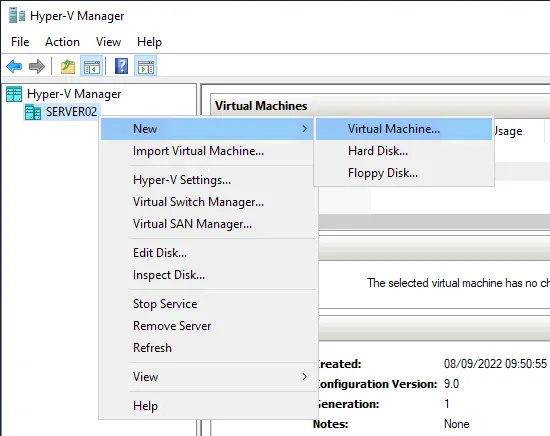The image size is (550, 436).
Task: Select the SERVER02 tree node label
Action: pos(71,112)
